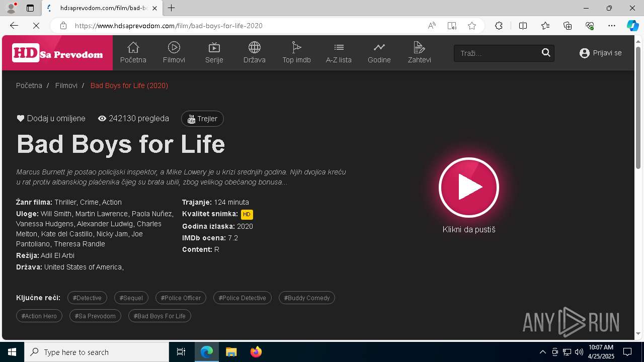Click Crime genre link
644x362 pixels.
89,202
